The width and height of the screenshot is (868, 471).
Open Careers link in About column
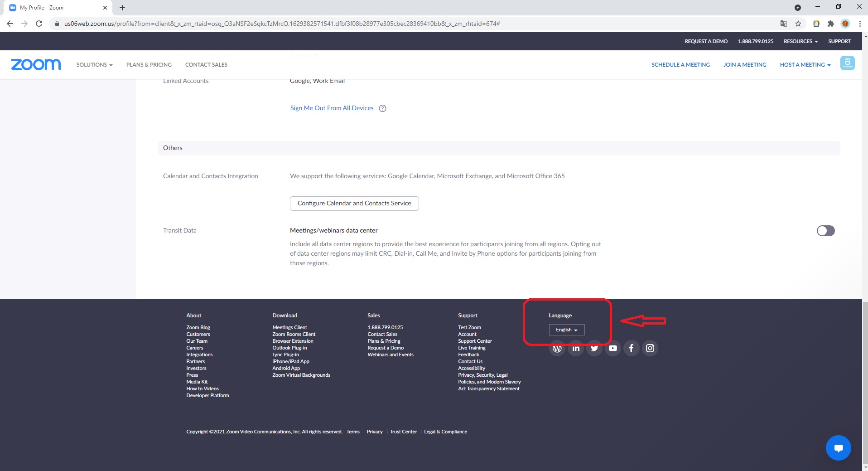point(195,348)
